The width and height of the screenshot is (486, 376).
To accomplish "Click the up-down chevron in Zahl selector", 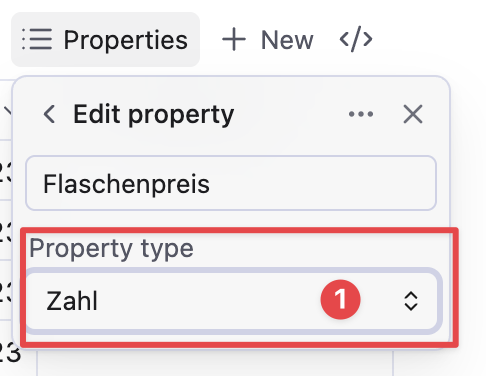I will pyautogui.click(x=411, y=301).
